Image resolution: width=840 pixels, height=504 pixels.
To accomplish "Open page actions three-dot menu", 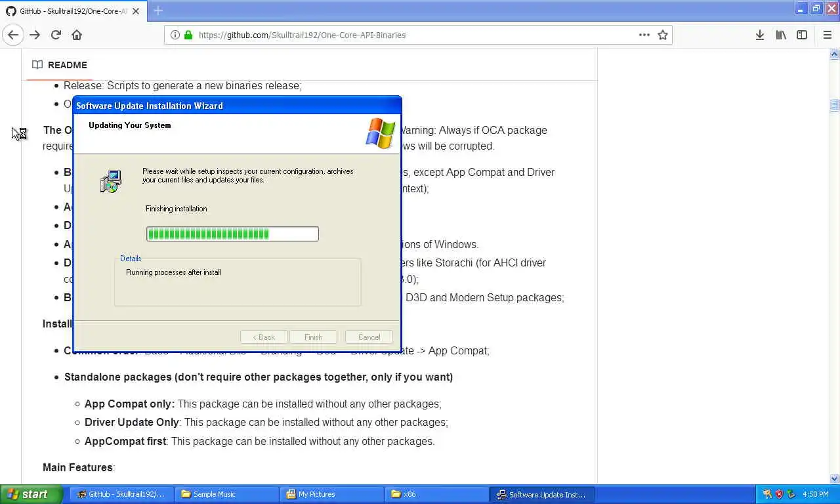I will (644, 35).
